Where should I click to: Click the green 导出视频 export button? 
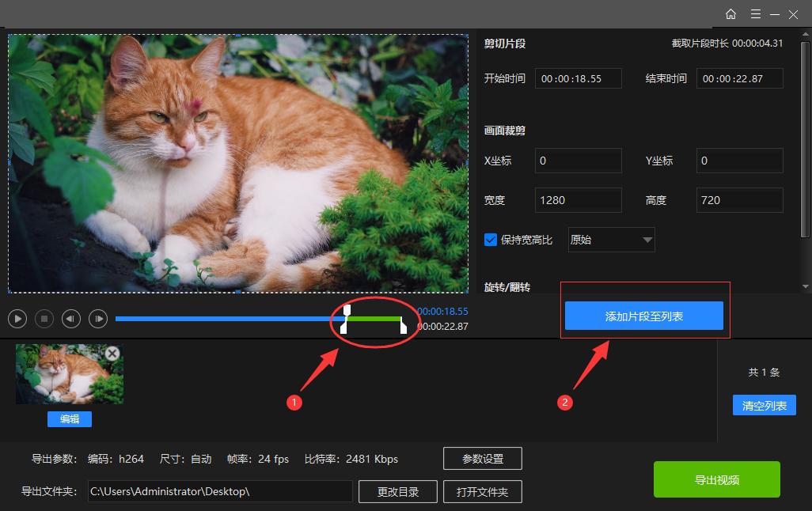716,479
